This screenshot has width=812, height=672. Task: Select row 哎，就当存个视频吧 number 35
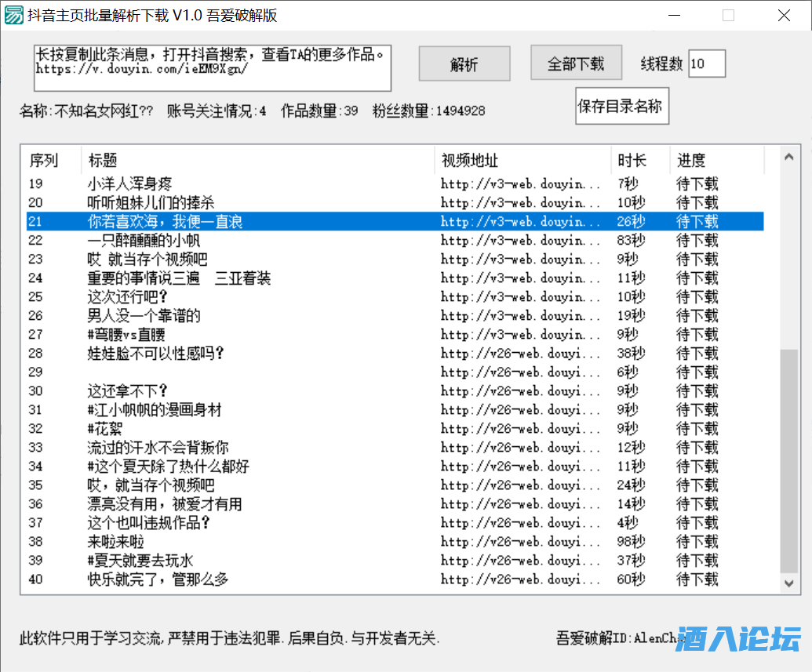point(395,485)
